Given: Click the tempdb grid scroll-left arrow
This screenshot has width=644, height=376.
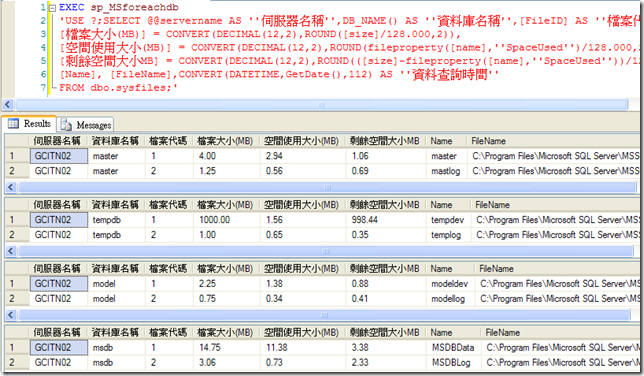Looking at the screenshot, I should [11, 251].
